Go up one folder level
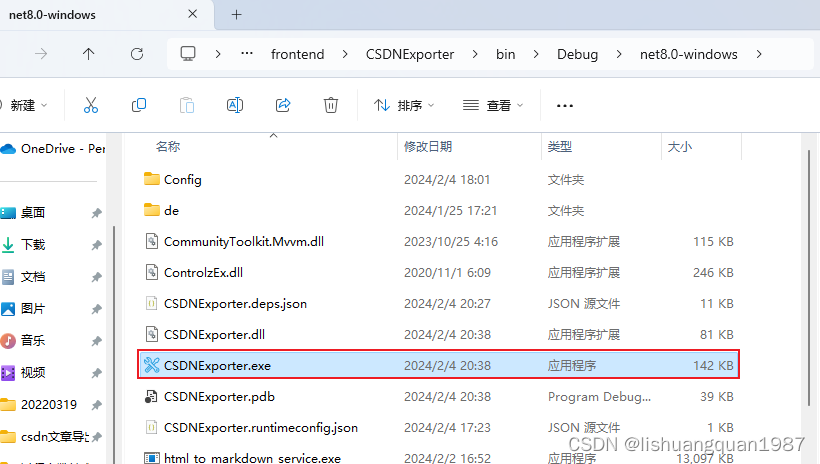The width and height of the screenshot is (820, 464). (x=88, y=54)
